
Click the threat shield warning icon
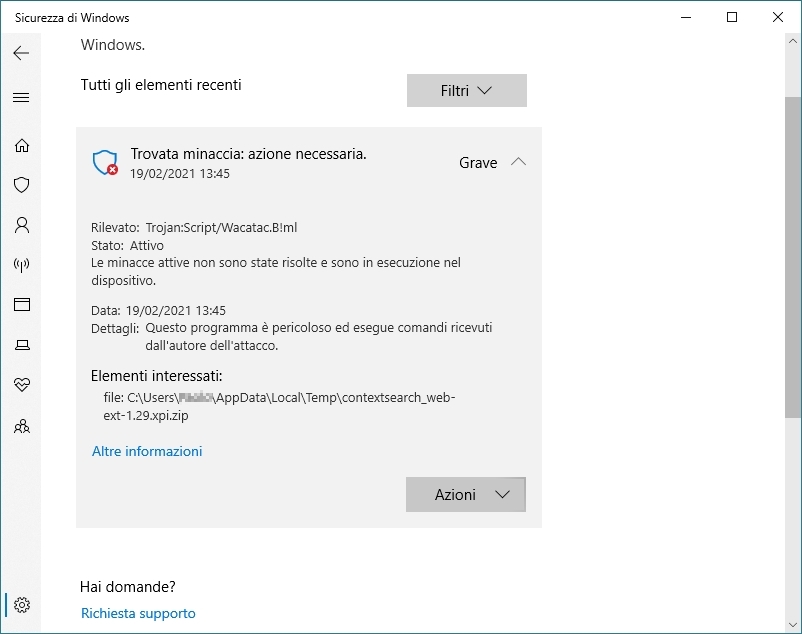click(x=105, y=163)
